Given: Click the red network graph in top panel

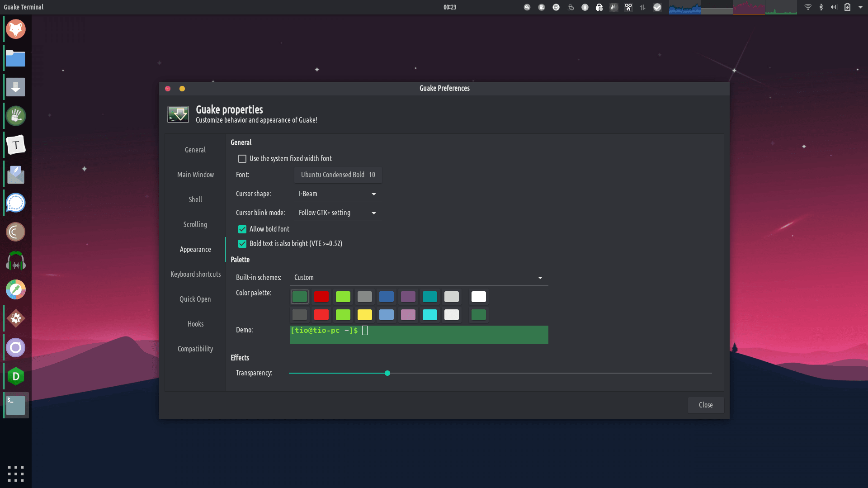Looking at the screenshot, I should pyautogui.click(x=749, y=7).
